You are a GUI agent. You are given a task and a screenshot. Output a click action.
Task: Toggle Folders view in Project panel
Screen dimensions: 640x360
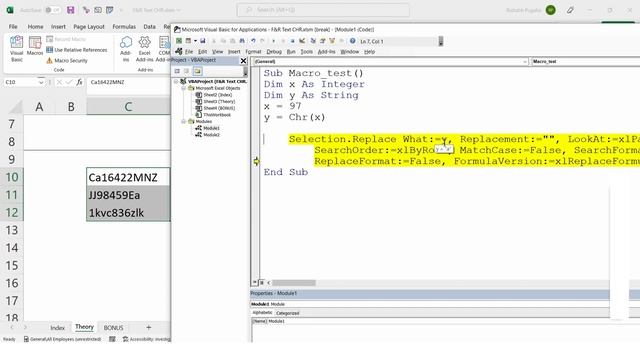point(197,71)
